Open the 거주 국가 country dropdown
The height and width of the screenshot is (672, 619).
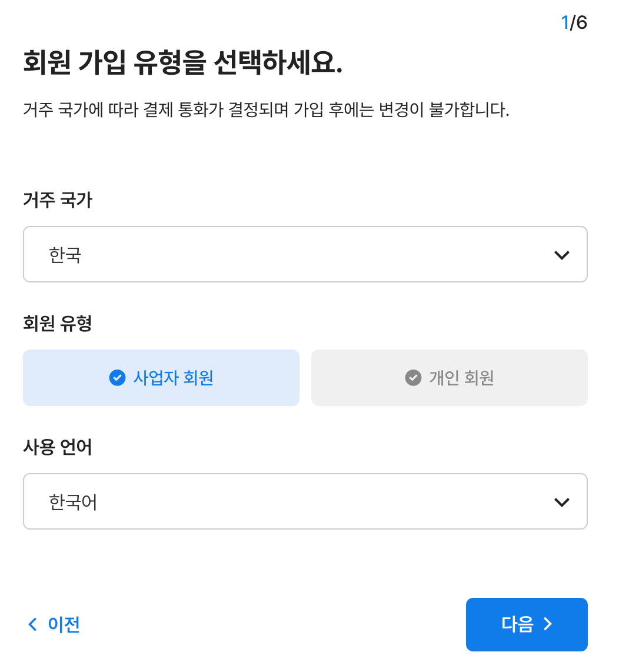pyautogui.click(x=305, y=254)
